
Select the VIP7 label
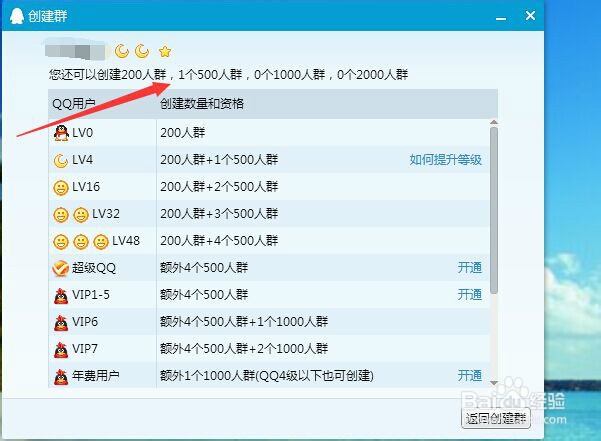85,349
